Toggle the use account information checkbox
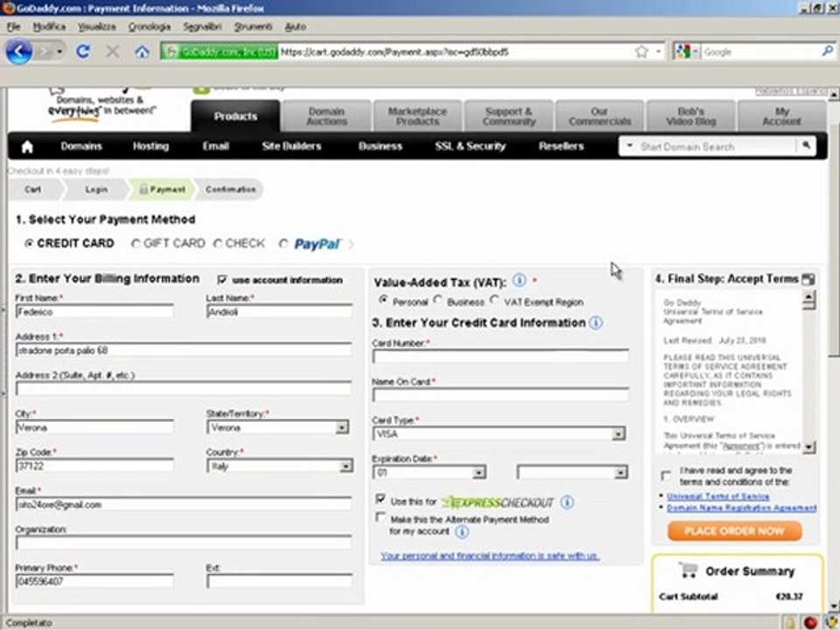840x630 pixels. click(x=222, y=280)
